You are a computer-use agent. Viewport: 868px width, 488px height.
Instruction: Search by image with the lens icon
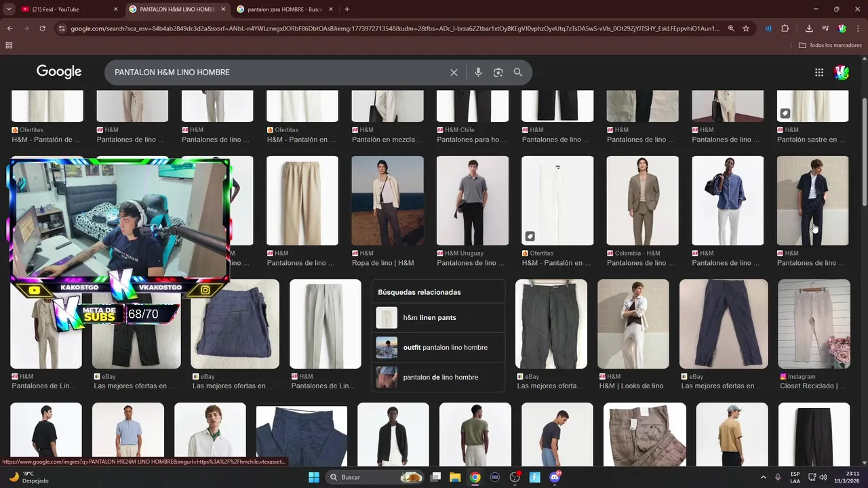click(498, 73)
